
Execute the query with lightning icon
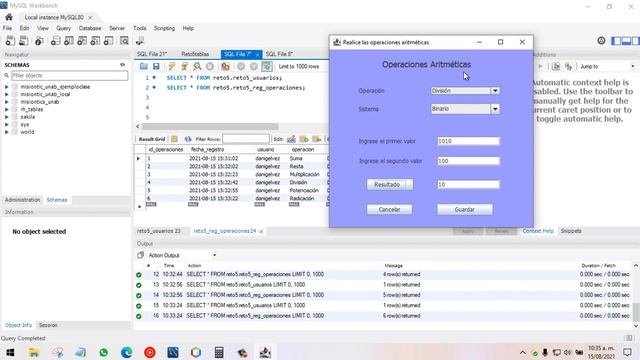tap(172, 66)
